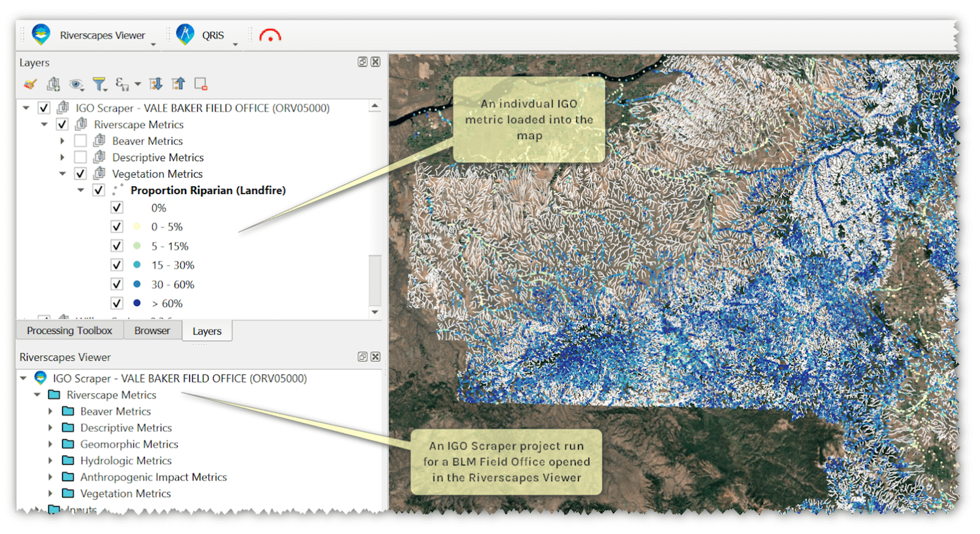The width and height of the screenshot is (980, 534).
Task: Click Filter Legend by Expression icon
Action: [122, 84]
